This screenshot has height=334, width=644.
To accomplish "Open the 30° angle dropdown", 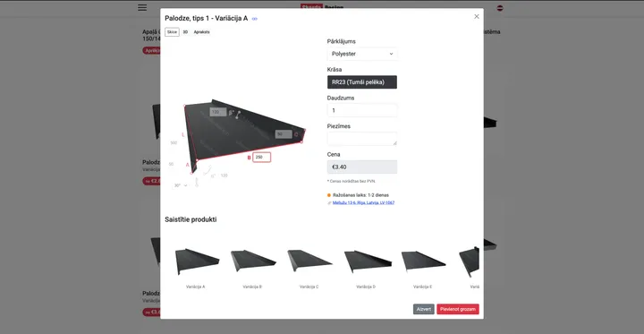I will tap(181, 185).
